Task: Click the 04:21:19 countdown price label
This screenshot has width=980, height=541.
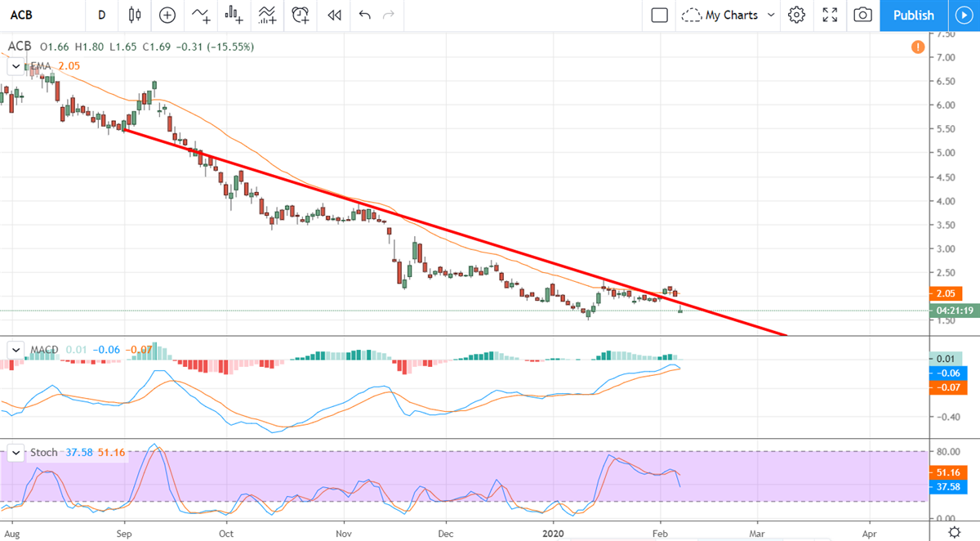Action: pyautogui.click(x=955, y=311)
